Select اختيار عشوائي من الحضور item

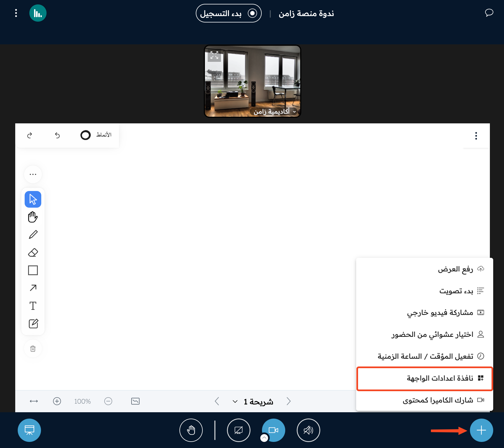pos(425,334)
